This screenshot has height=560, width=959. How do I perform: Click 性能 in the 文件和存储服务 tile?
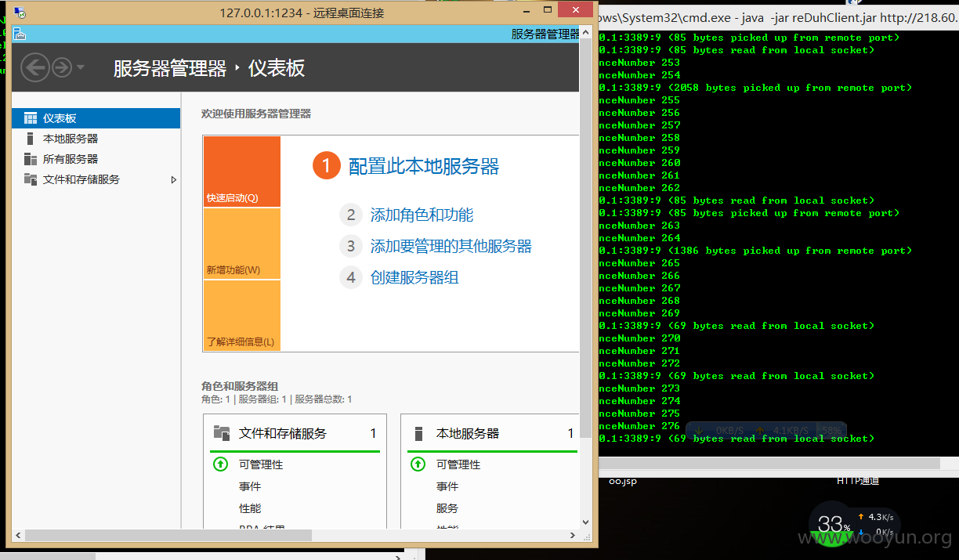[x=250, y=508]
